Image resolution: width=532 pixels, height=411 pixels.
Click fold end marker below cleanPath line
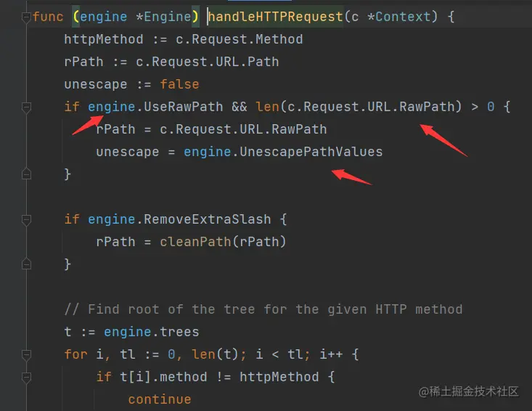pos(26,264)
